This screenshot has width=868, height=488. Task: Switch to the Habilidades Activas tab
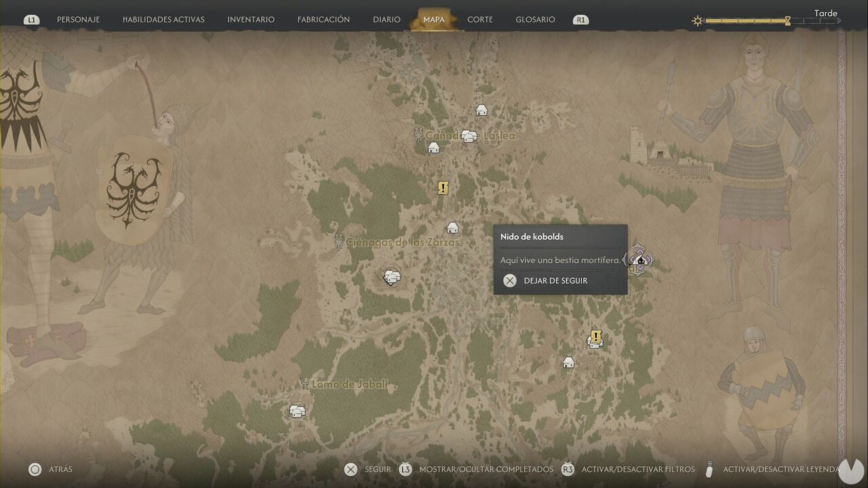pyautogui.click(x=163, y=20)
